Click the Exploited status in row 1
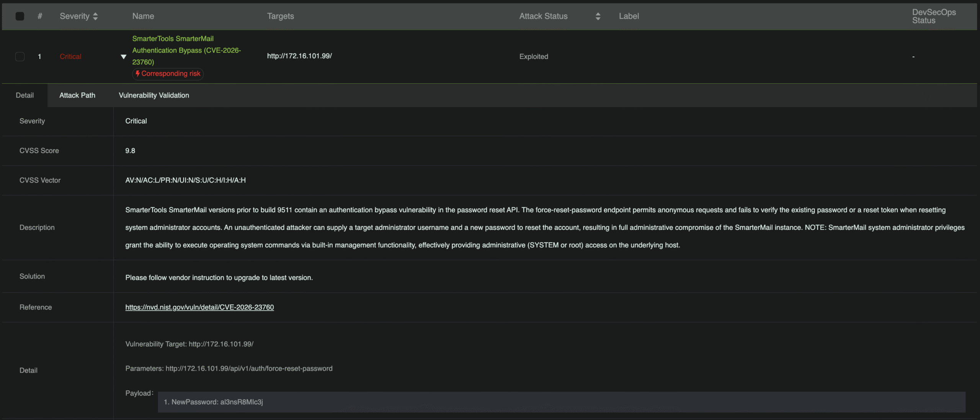980x420 pixels. [x=533, y=57]
